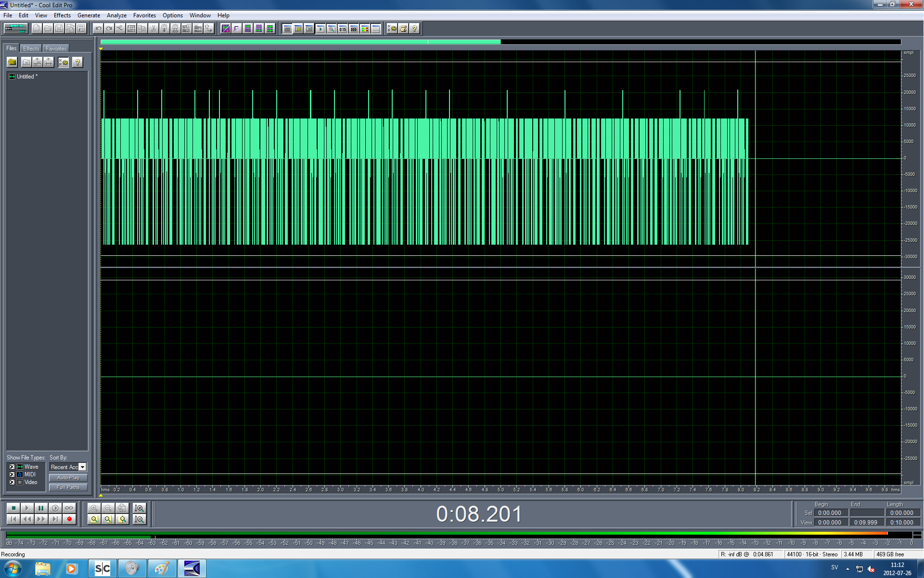
Task: Click the Go to Beginning transport button
Action: [13, 519]
